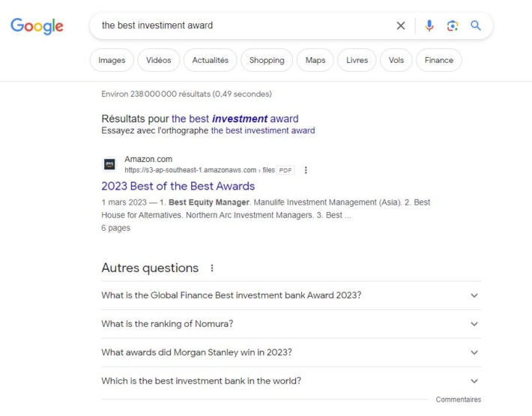Screen dimensions: 532x416
Task: Click the 'Best Equity Manager' result snippet text
Action: coord(209,202)
